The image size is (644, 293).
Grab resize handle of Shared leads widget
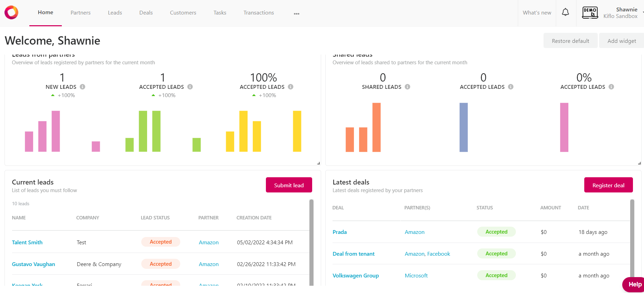click(x=639, y=163)
